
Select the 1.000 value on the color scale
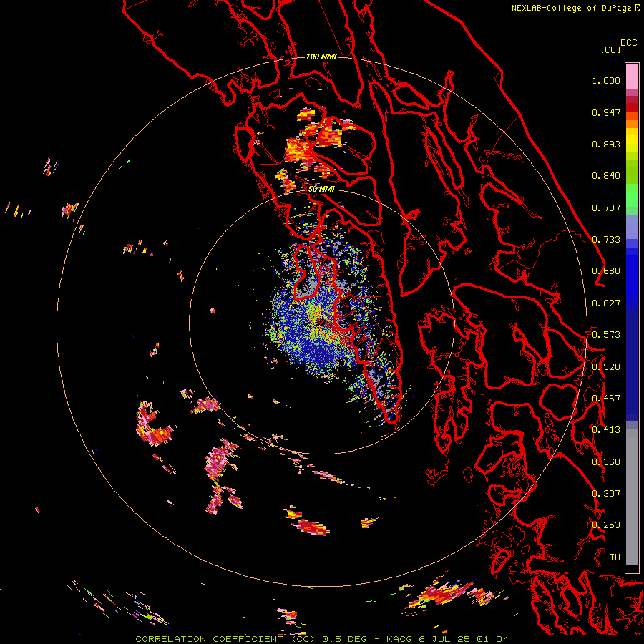point(606,80)
